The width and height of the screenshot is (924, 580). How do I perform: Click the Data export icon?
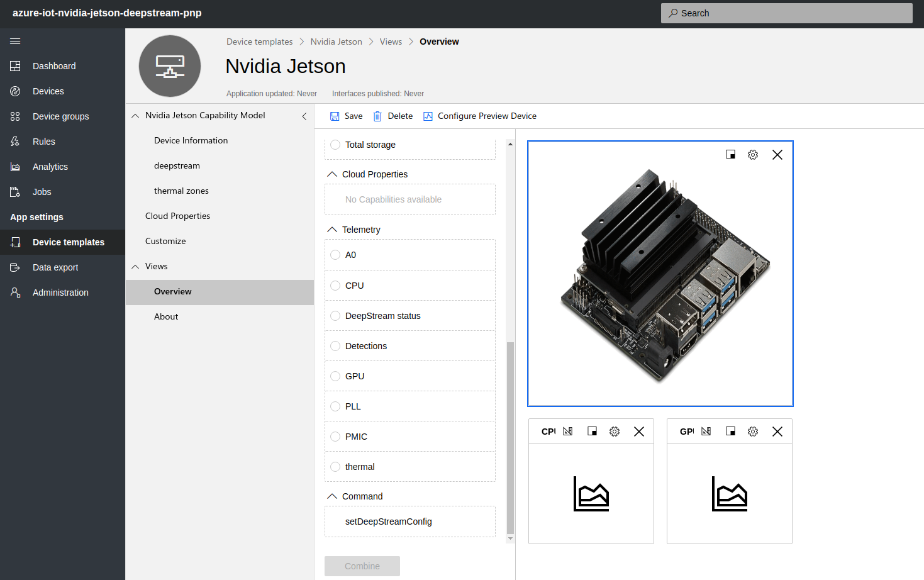point(15,267)
